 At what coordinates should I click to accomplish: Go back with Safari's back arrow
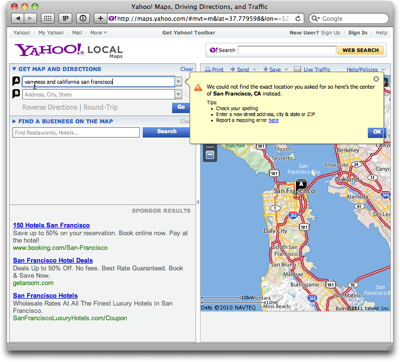click(x=18, y=19)
